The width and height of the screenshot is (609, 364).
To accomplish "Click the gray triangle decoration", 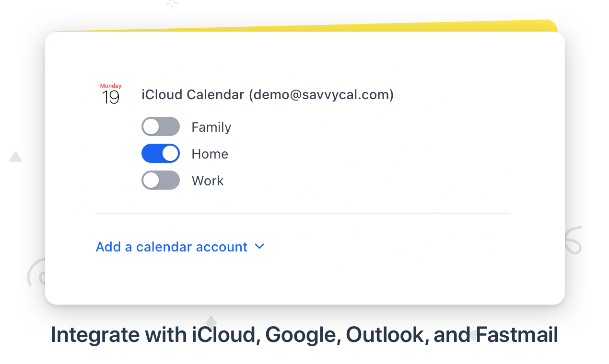I will tap(15, 157).
